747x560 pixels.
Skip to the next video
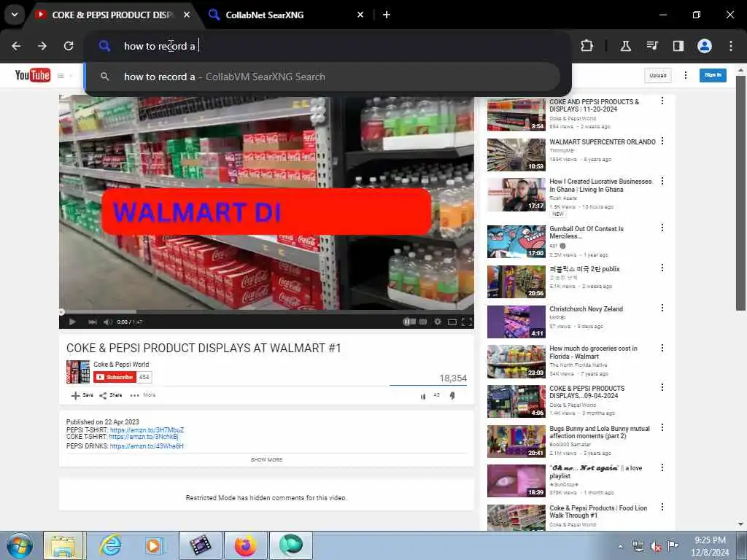click(x=93, y=322)
